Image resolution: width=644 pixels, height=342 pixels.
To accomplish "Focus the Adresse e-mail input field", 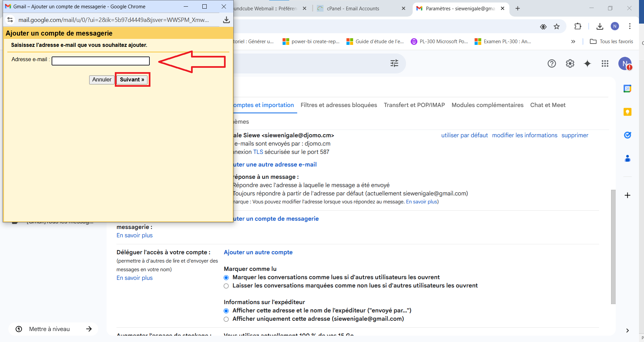I will pyautogui.click(x=101, y=61).
